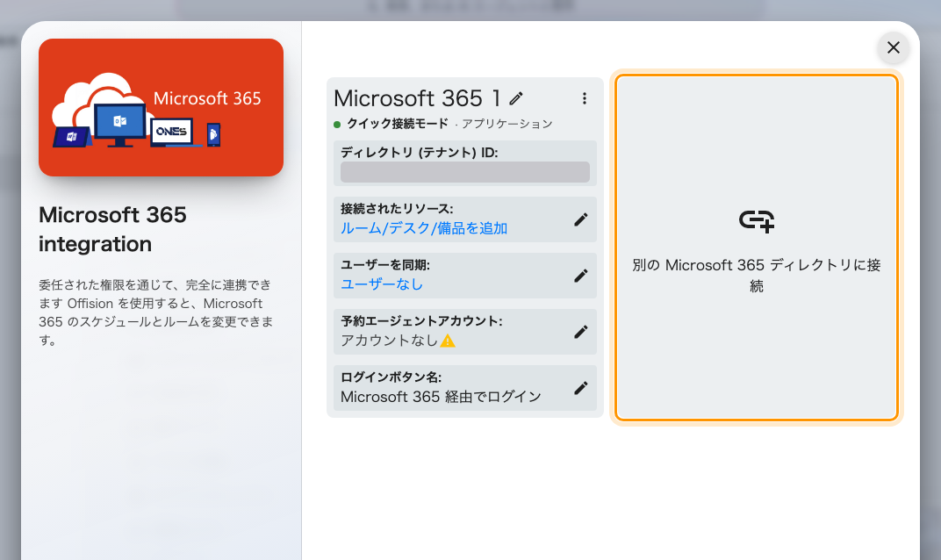
Task: Select the ディレクトリ (テナント) ID field
Action: click(465, 172)
